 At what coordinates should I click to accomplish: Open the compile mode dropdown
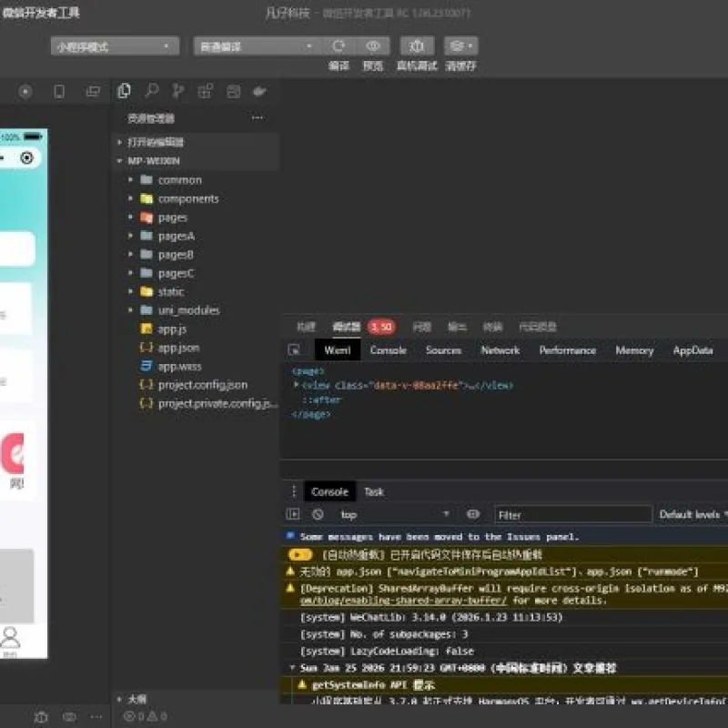click(x=256, y=46)
